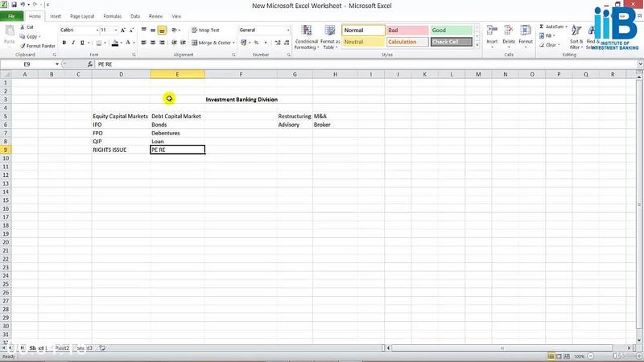Select the Sheet2 worksheet tab
Image resolution: width=644 pixels, height=362 pixels.
click(x=62, y=348)
